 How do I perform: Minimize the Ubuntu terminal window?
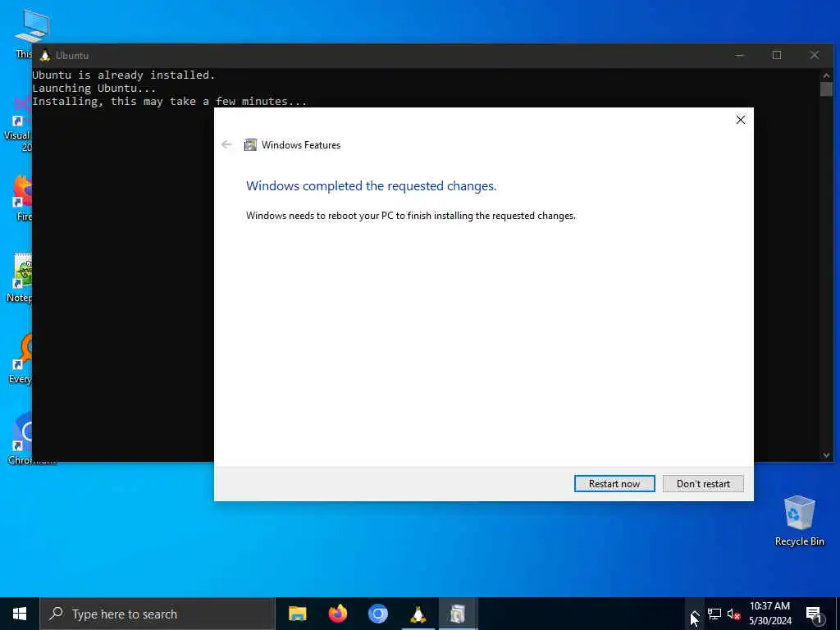pyautogui.click(x=739, y=55)
